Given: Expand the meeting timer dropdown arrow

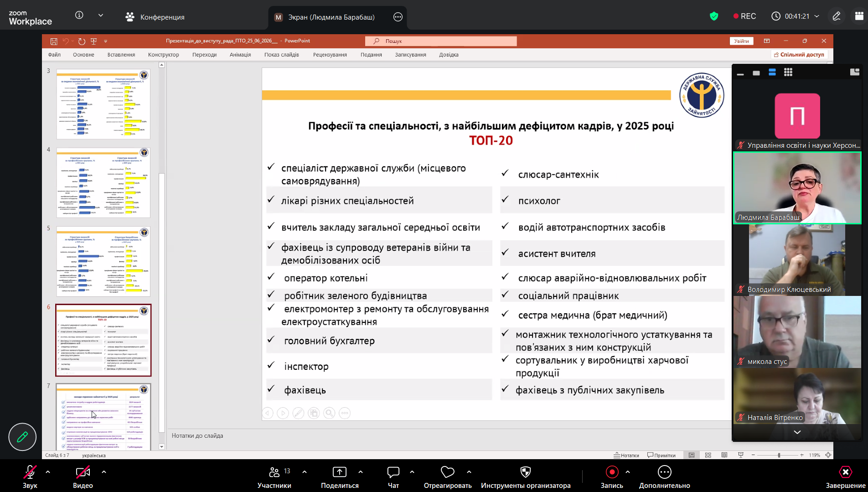Looking at the screenshot, I should (x=816, y=16).
